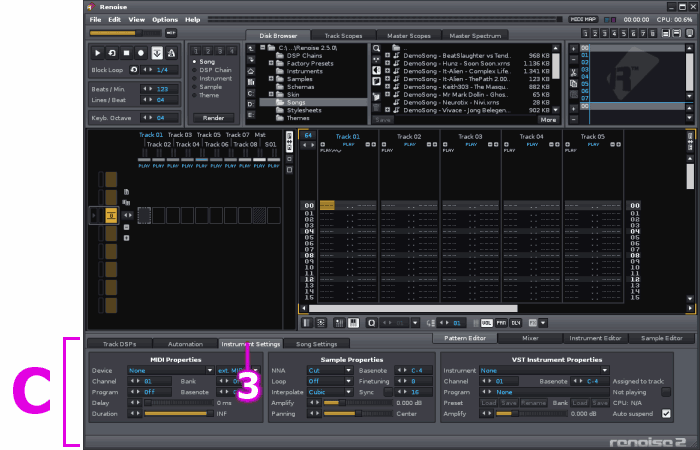700x450 pixels.
Task: Toggle upper frame visibility icon
Action: (x=666, y=33)
